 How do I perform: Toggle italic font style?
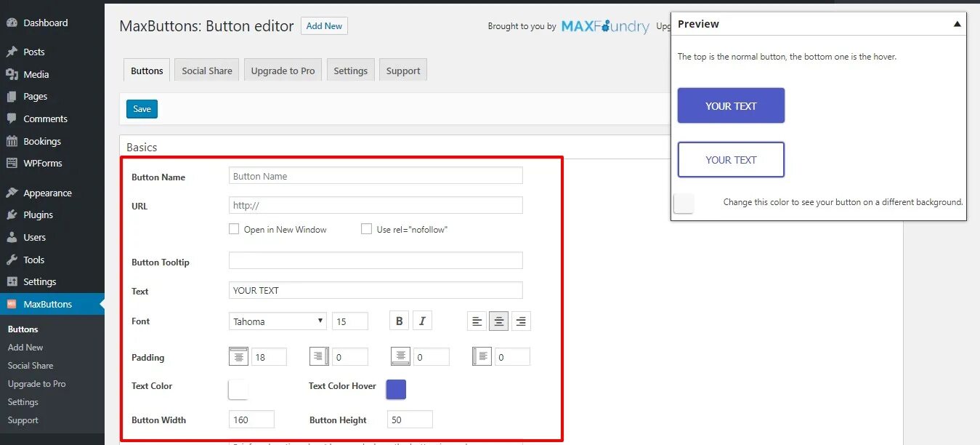(x=422, y=321)
